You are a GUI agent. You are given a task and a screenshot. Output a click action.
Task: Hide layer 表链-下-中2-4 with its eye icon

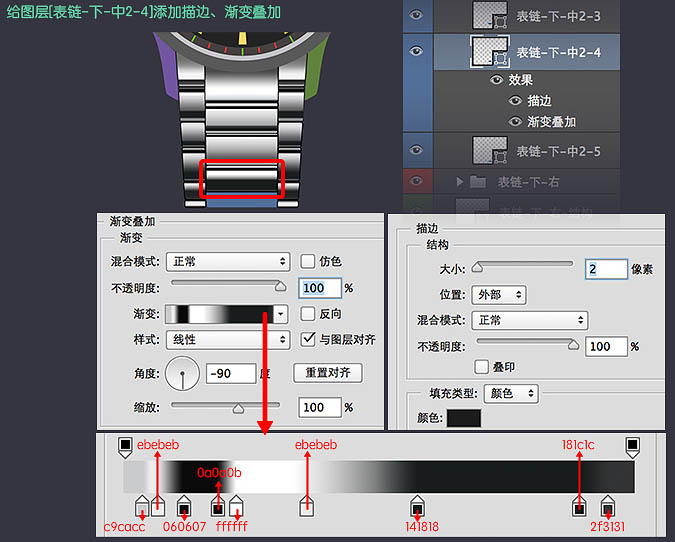point(417,51)
